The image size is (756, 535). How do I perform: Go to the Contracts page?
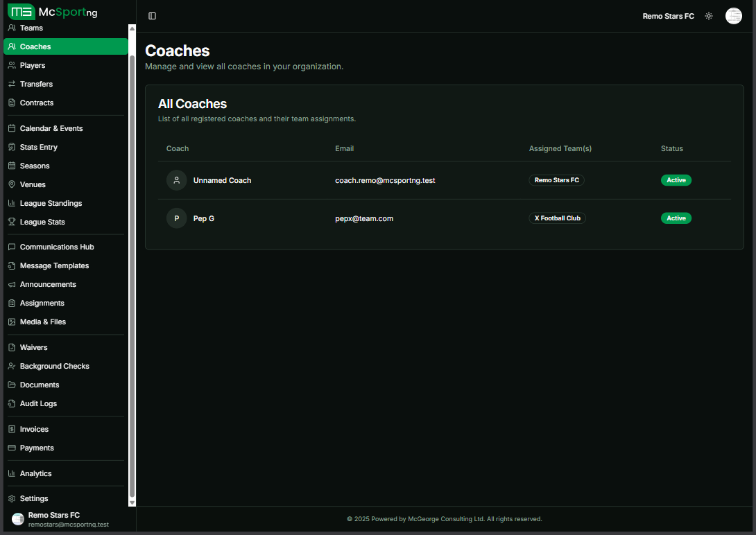point(37,103)
